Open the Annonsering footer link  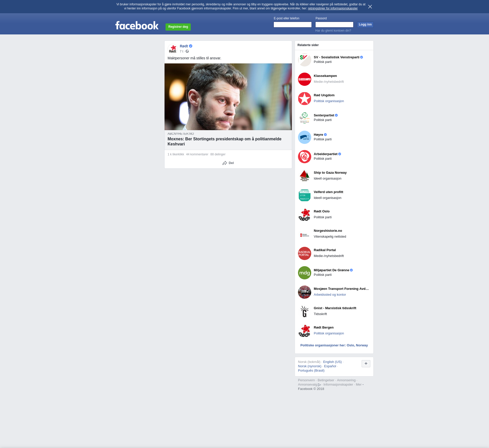(346, 380)
